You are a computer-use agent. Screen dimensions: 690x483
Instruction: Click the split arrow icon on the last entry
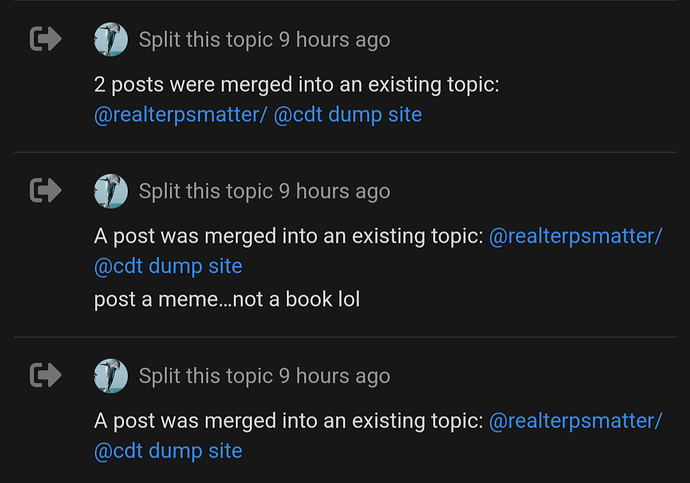(46, 375)
